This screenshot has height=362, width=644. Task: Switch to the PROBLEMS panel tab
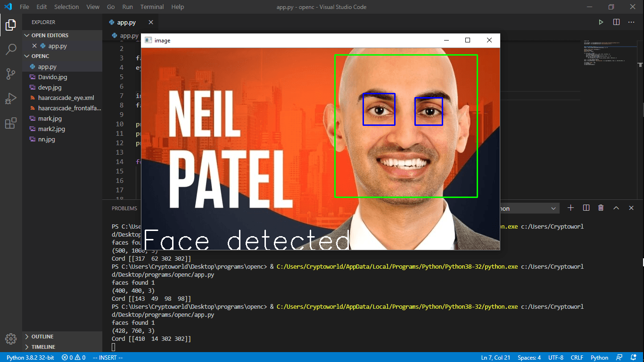(124, 208)
